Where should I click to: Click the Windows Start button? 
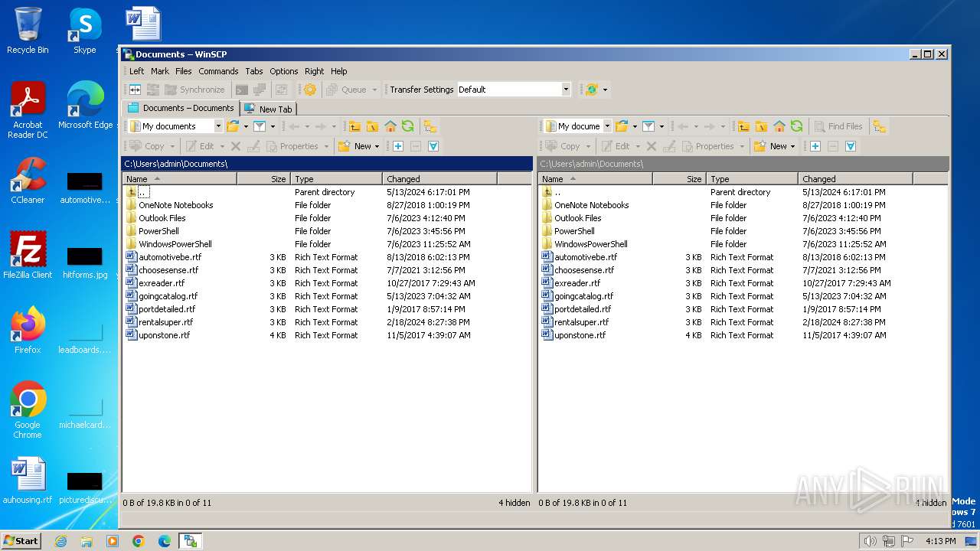click(21, 540)
